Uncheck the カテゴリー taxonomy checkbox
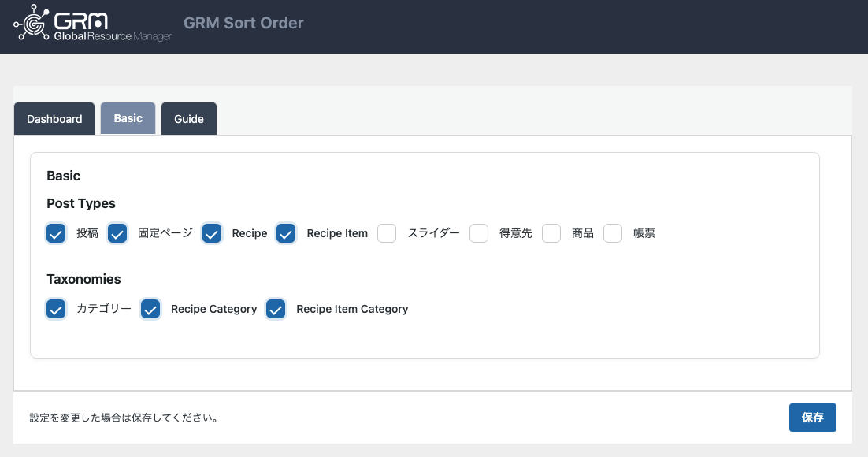 click(56, 309)
